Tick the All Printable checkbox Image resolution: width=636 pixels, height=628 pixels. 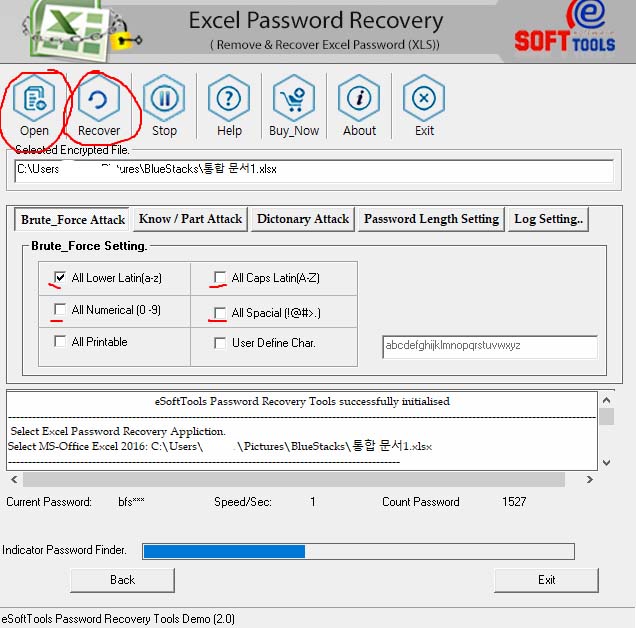[x=60, y=341]
